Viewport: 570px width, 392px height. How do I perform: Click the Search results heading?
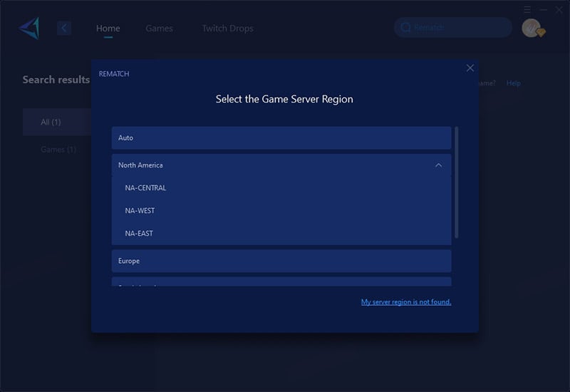[x=56, y=80]
